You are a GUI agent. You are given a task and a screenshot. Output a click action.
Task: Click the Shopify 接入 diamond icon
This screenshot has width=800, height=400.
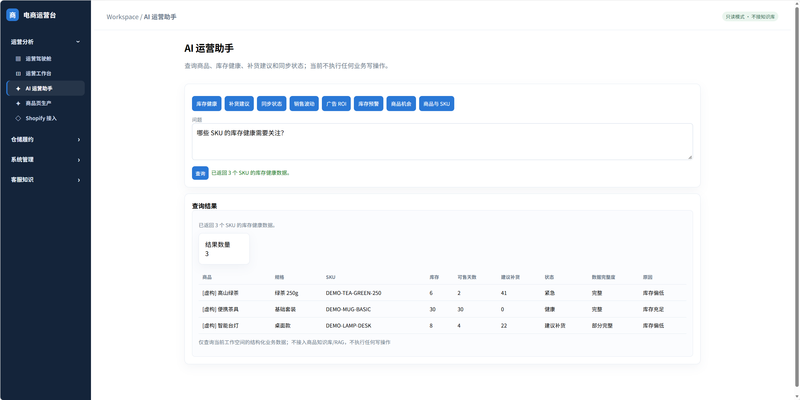(x=18, y=118)
